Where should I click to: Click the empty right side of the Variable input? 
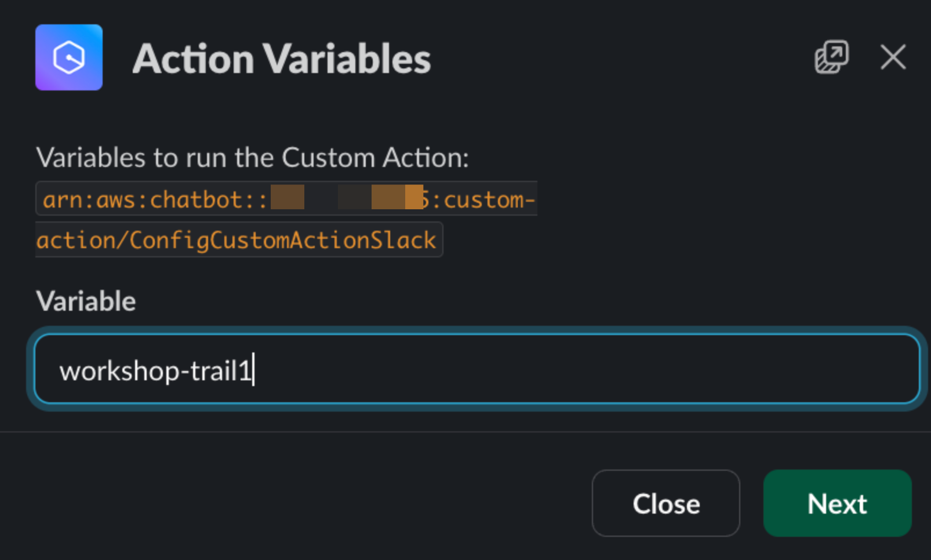pyautogui.click(x=585, y=369)
